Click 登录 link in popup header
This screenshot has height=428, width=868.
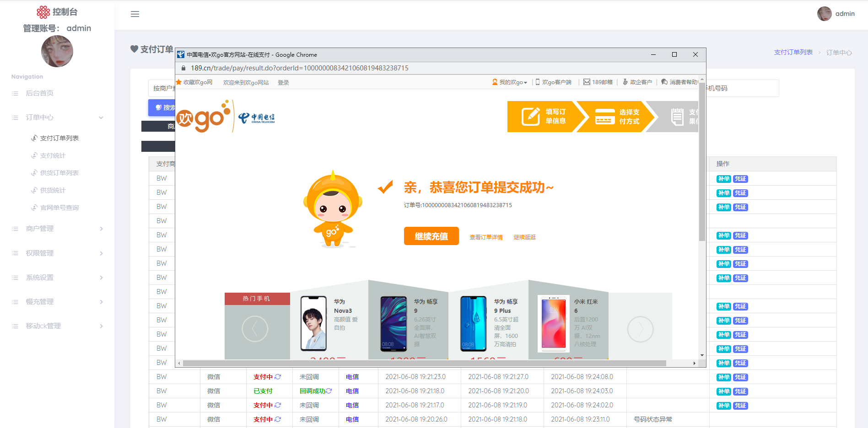click(x=283, y=83)
